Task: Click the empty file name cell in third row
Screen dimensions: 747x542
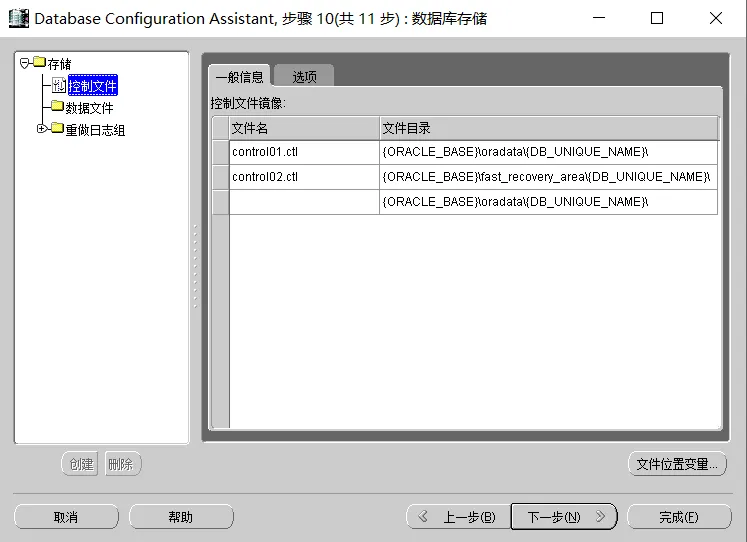Action: (x=304, y=202)
